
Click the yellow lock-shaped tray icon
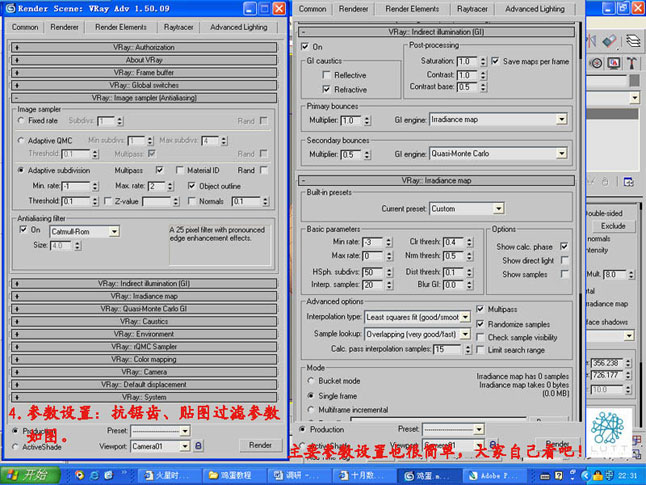click(598, 476)
